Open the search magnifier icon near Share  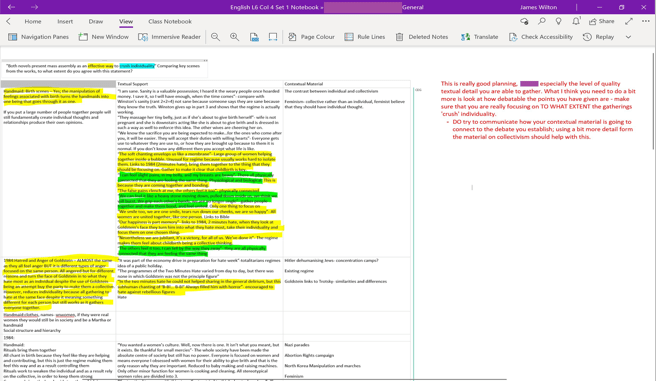tap(542, 21)
